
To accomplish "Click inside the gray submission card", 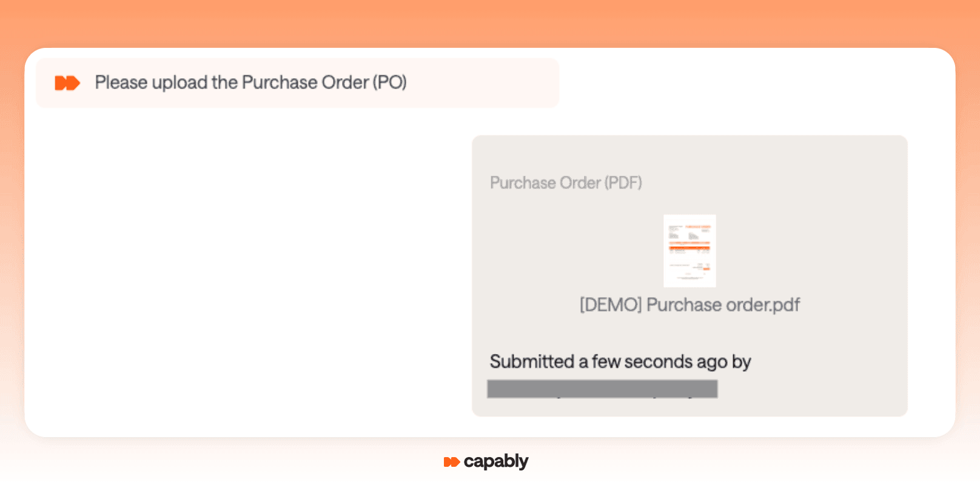I will pyautogui.click(x=690, y=276).
